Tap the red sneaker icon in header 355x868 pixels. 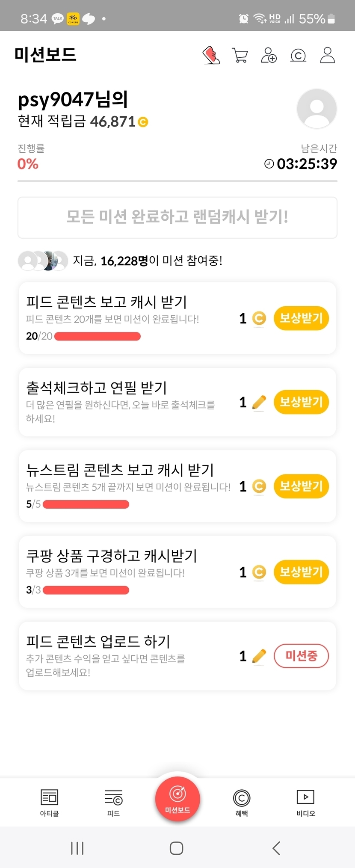211,56
